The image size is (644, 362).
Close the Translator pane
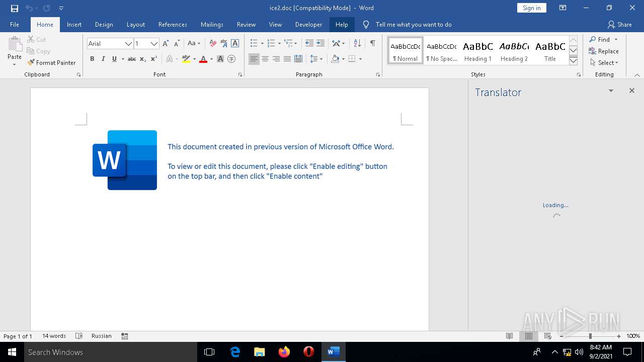tap(632, 91)
